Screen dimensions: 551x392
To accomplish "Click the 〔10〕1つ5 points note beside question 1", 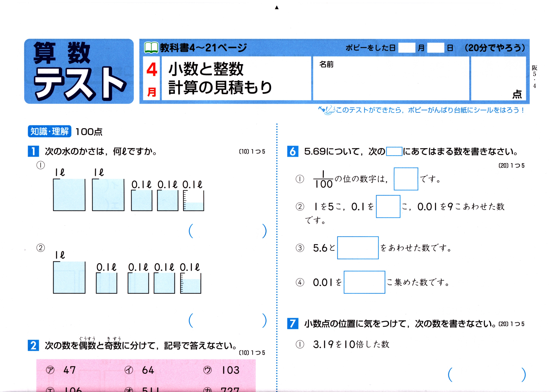I will pos(252,151).
